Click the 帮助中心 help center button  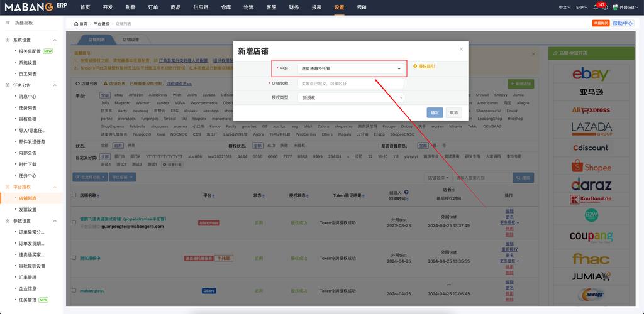click(x=623, y=23)
